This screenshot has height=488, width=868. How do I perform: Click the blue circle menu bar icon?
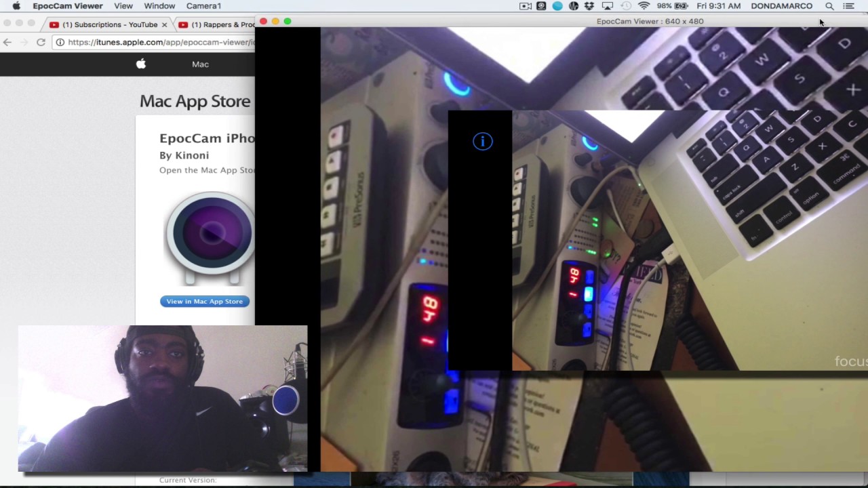pos(557,6)
